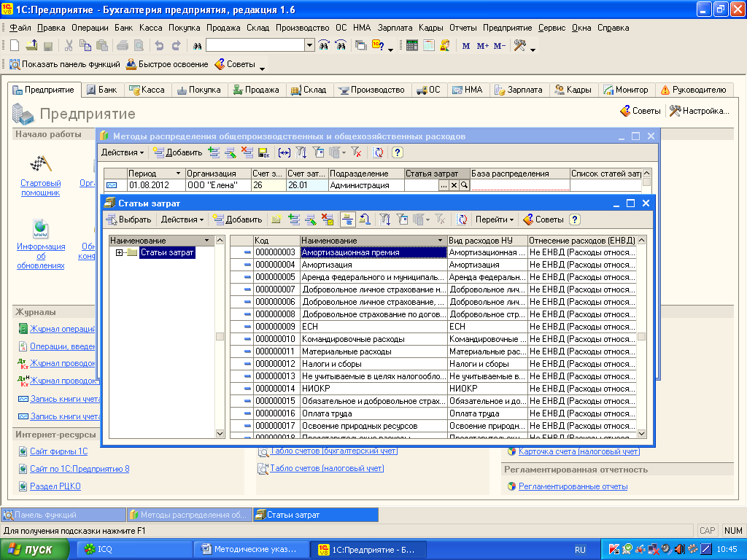Open the Операции menu
Image resolution: width=747 pixels, height=560 pixels.
(90, 28)
